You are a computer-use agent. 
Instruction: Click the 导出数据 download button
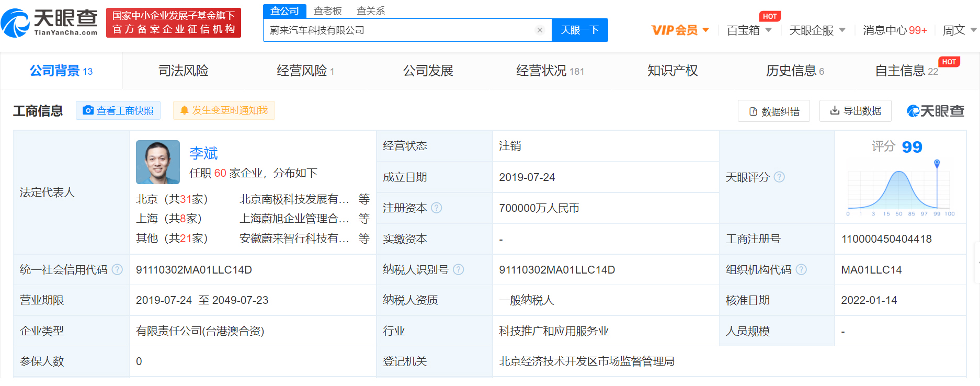pos(856,111)
